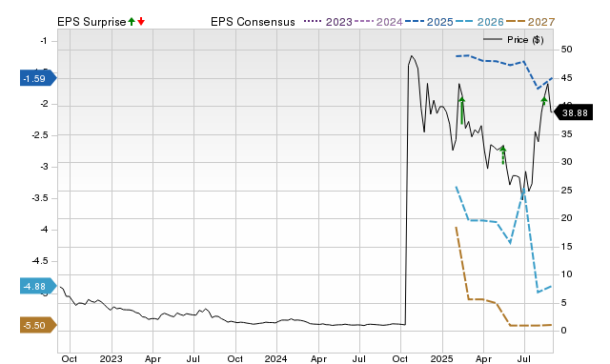This screenshot has height=364, width=610.
Task: Click the blue -1.59 value flag
Action: [x=38, y=78]
